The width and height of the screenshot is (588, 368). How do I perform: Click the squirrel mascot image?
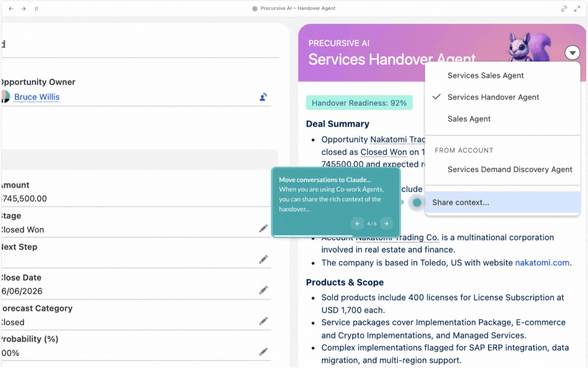[x=529, y=47]
